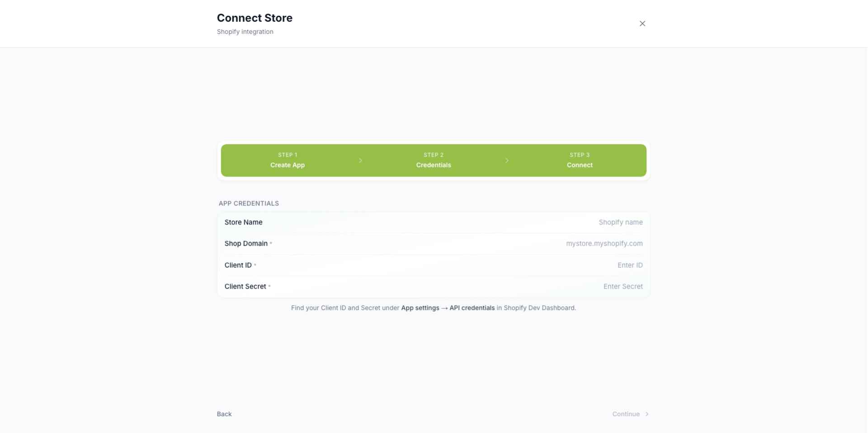Click the mystore.myshopify.com placeholder
The image size is (868, 433).
(604, 243)
